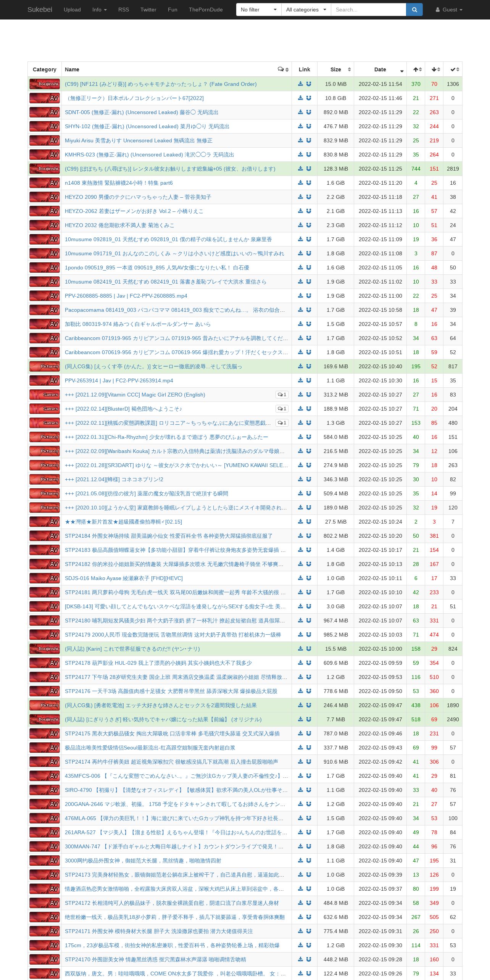The image size is (490, 980).
Task: Open magnet link for PPV-2653914 row
Action: point(309,380)
